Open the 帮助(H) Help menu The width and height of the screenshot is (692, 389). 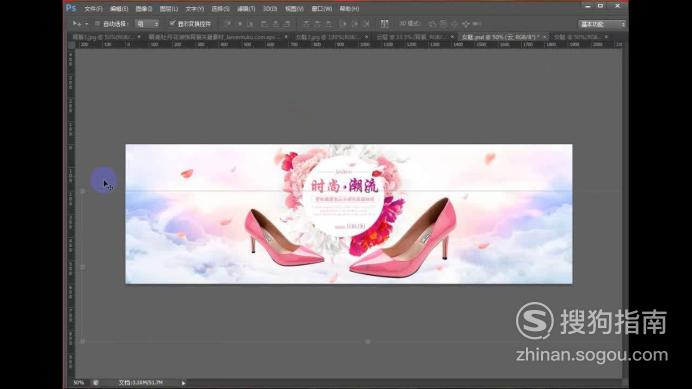tap(349, 8)
